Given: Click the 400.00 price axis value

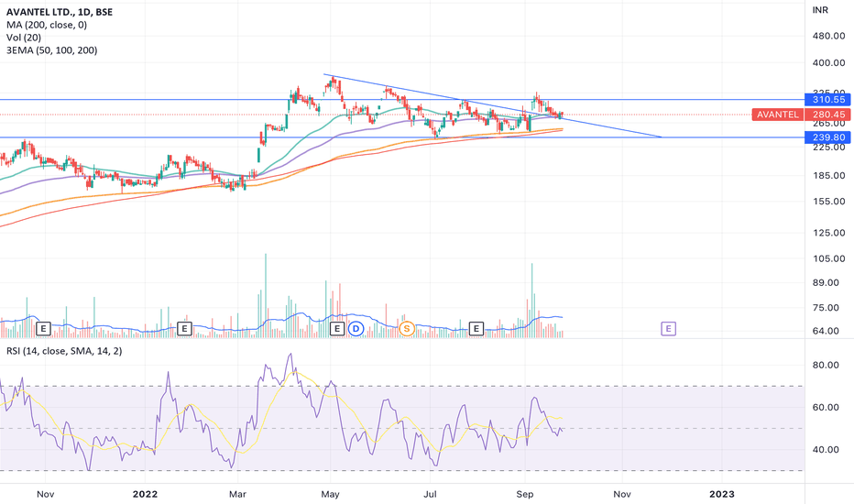Looking at the screenshot, I should [829, 62].
